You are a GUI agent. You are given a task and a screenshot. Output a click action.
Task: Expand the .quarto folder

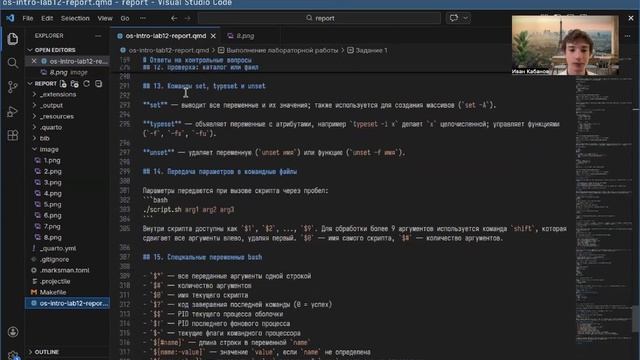pyautogui.click(x=51, y=127)
